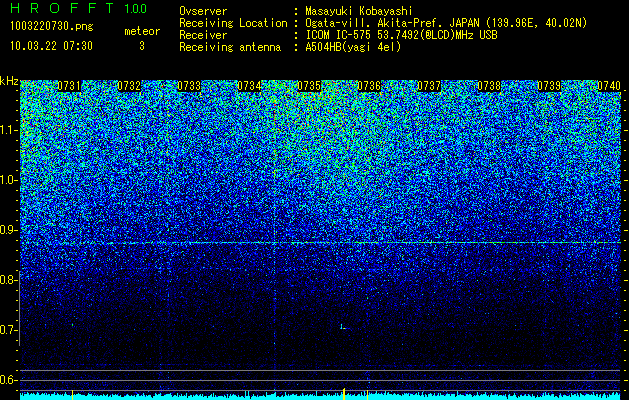Click the 0.7 frequency axis label
This screenshot has width=629, height=400.
pyautogui.click(x=8, y=330)
